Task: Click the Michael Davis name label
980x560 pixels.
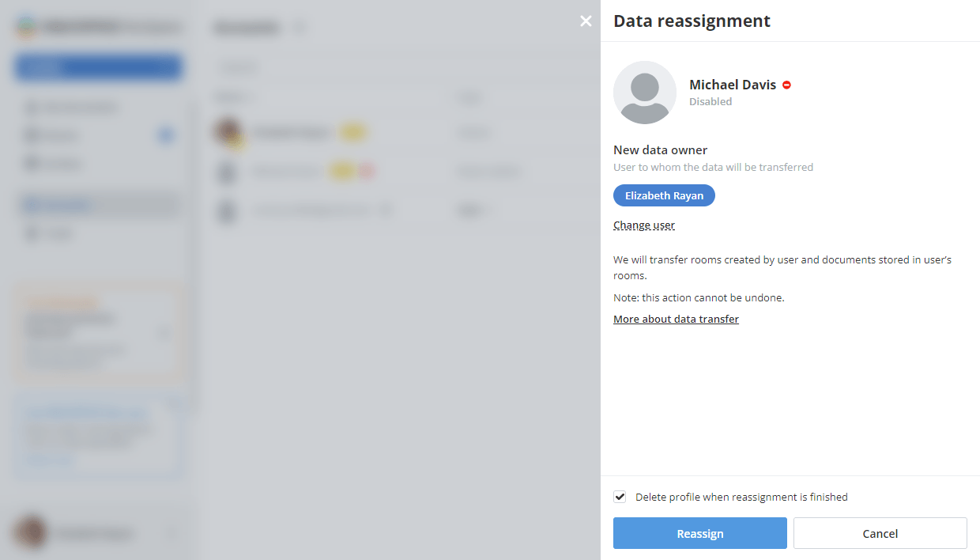Action: click(733, 85)
